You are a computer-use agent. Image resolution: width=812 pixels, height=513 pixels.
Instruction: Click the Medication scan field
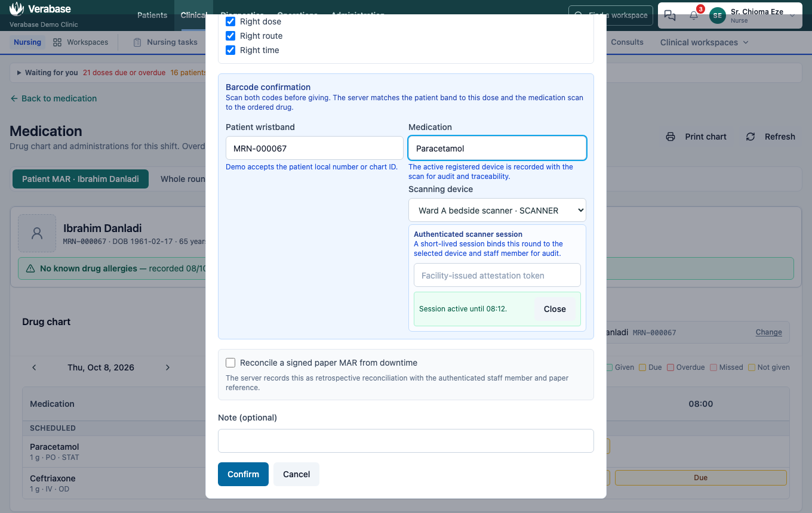coord(497,148)
